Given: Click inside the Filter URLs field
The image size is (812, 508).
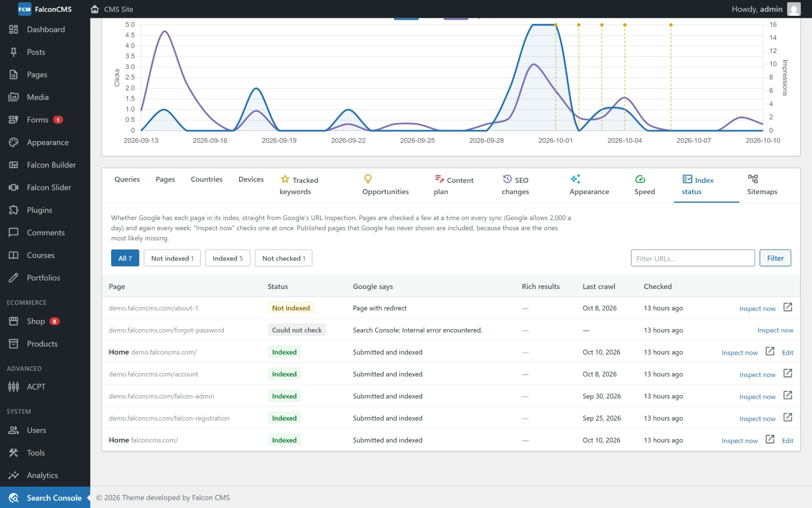Looking at the screenshot, I should tap(693, 258).
